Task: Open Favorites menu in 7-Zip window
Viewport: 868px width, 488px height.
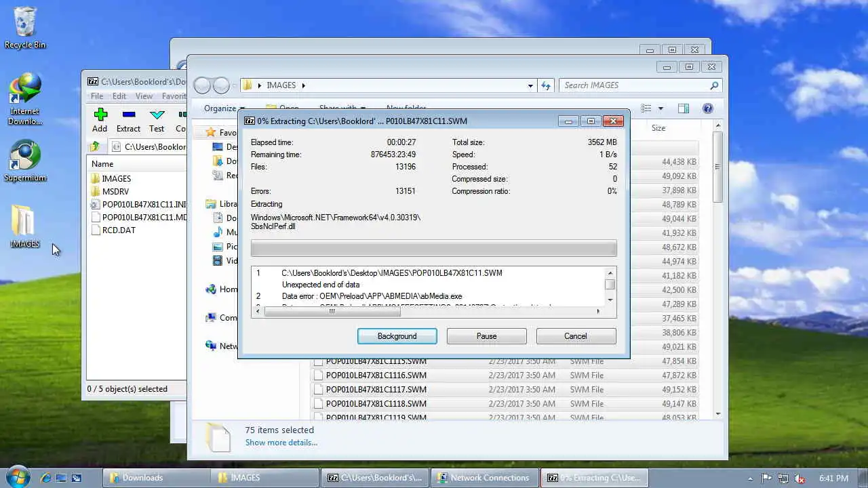Action: [174, 96]
